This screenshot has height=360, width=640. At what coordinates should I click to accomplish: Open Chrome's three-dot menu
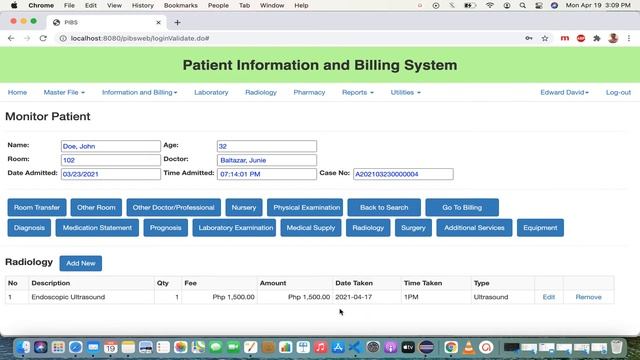(x=629, y=38)
